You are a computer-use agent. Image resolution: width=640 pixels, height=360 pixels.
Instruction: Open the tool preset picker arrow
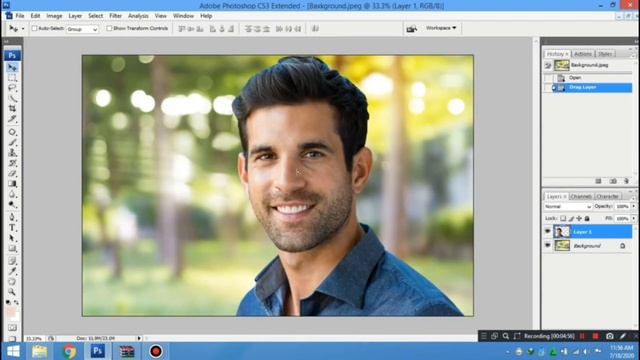click(x=23, y=29)
